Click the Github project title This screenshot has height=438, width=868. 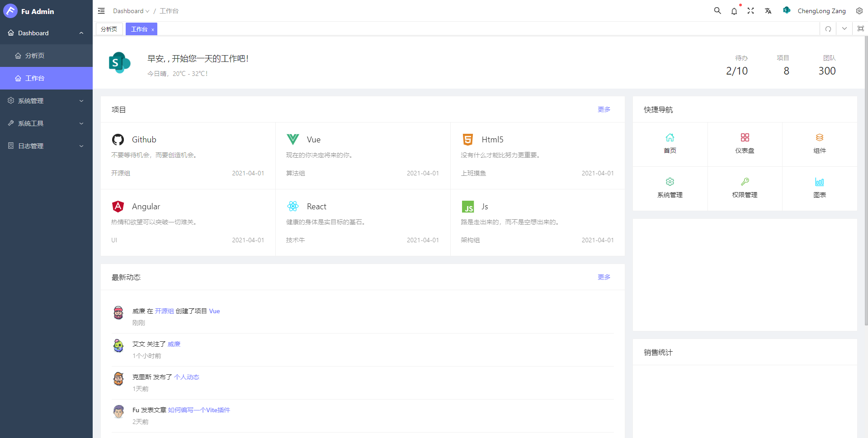click(144, 140)
